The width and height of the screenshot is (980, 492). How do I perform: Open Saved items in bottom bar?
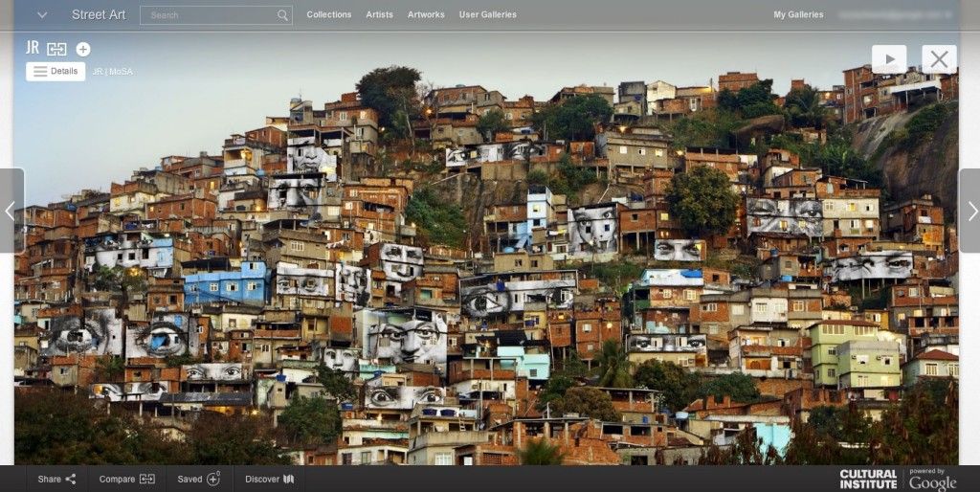[198, 479]
